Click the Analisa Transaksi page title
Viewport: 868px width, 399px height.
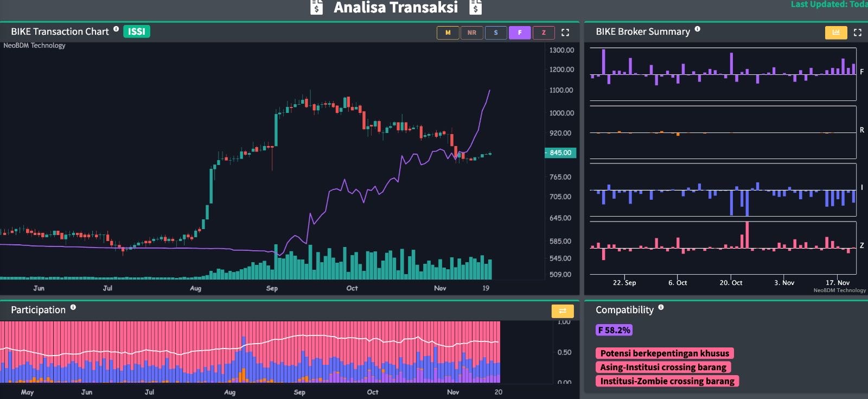pyautogui.click(x=396, y=8)
